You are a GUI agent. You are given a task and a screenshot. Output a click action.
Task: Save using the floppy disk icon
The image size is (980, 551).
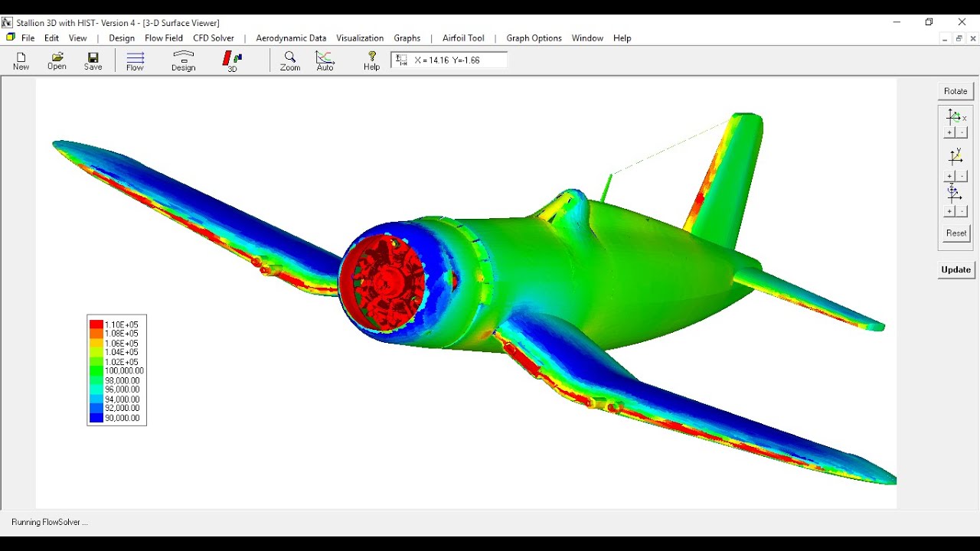93,61
